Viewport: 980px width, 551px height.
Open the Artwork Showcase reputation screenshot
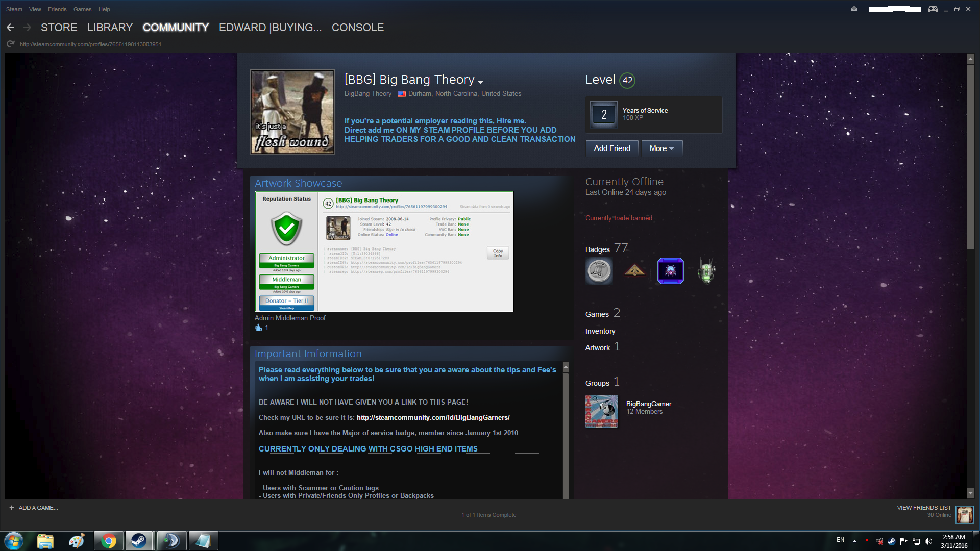[x=384, y=252]
